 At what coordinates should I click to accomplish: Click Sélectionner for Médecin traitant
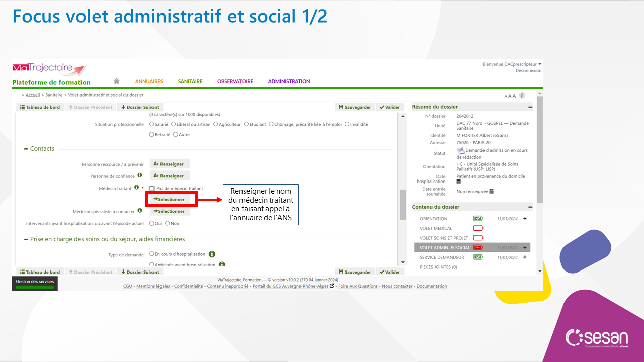[x=170, y=199]
